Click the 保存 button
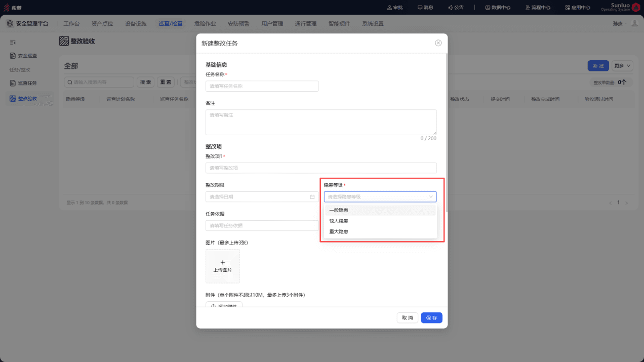 coord(432,318)
